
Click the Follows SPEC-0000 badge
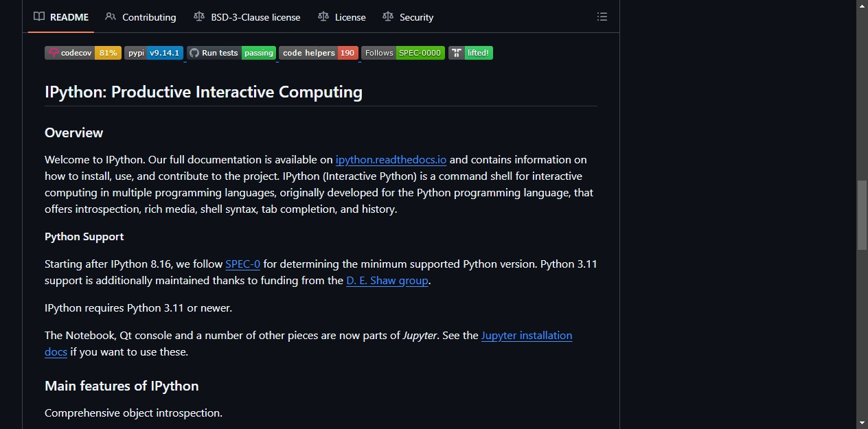click(x=403, y=53)
